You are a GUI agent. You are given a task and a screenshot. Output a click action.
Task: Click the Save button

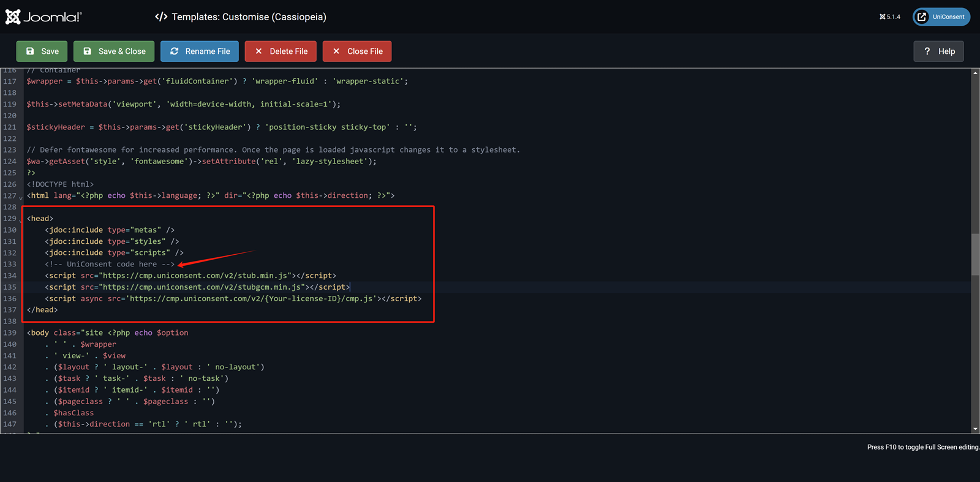click(42, 51)
